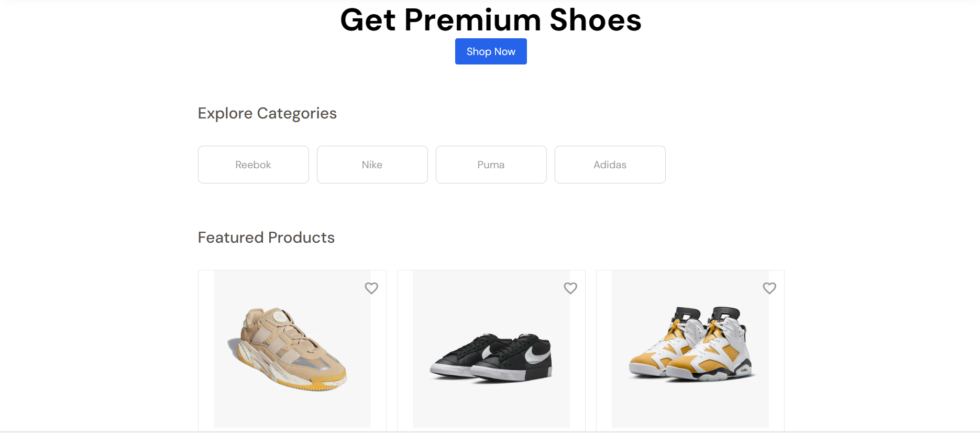View the black Nike sneakers product image
The width and height of the screenshot is (980, 433).
tap(491, 349)
